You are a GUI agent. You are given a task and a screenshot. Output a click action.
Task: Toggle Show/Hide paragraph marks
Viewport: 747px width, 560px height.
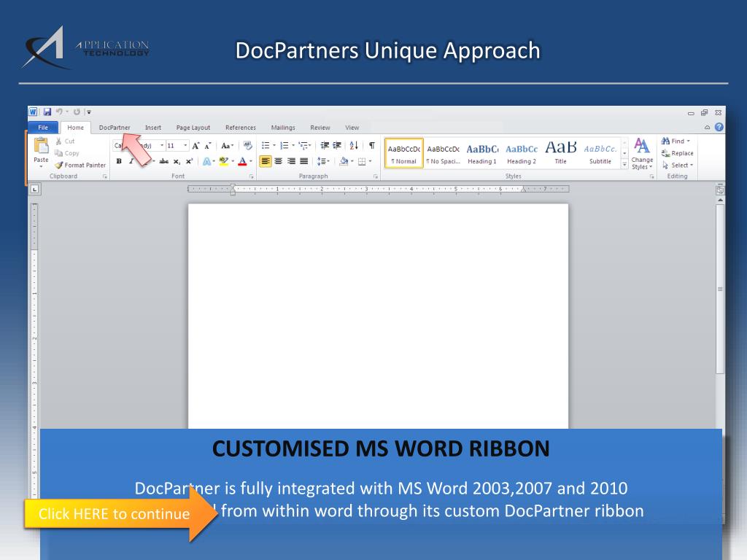click(x=371, y=146)
